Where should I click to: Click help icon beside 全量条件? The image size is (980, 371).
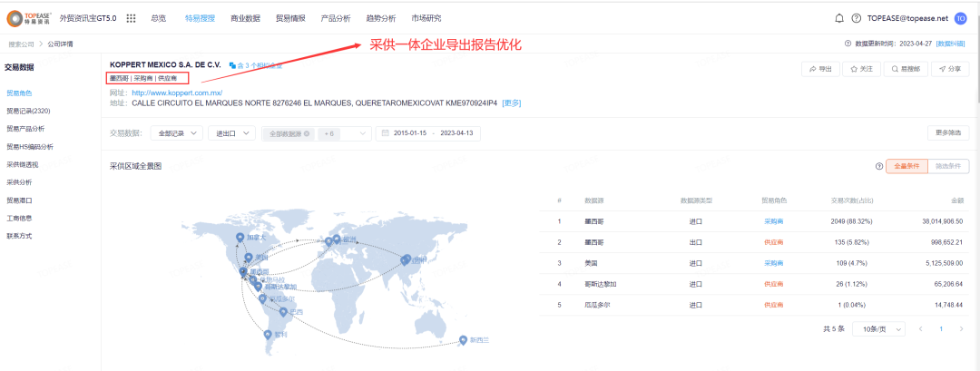coord(878,166)
